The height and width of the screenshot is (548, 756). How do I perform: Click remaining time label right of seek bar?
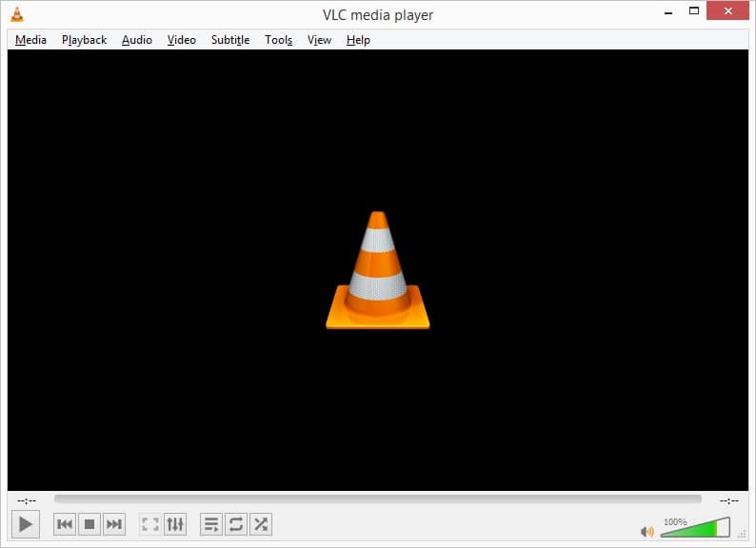tap(729, 500)
